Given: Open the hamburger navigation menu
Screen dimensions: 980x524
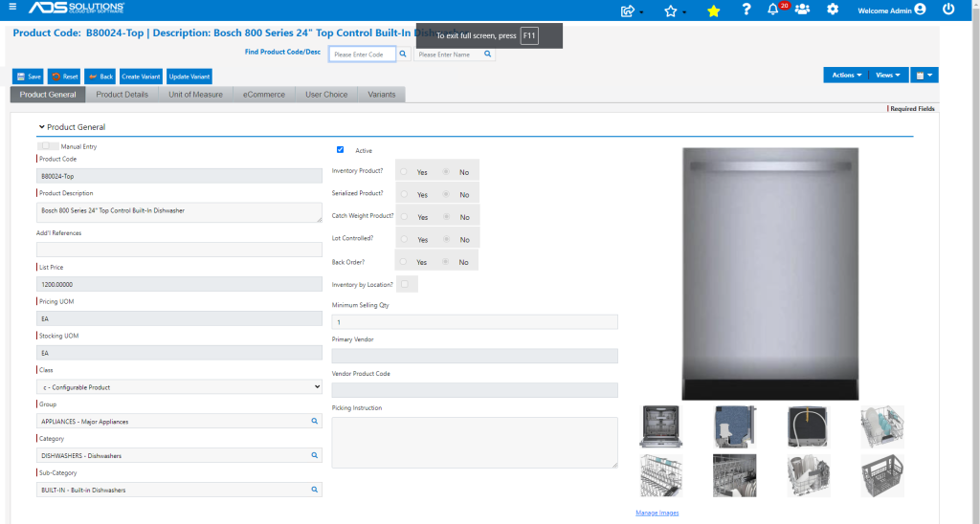Looking at the screenshot, I should [x=12, y=7].
